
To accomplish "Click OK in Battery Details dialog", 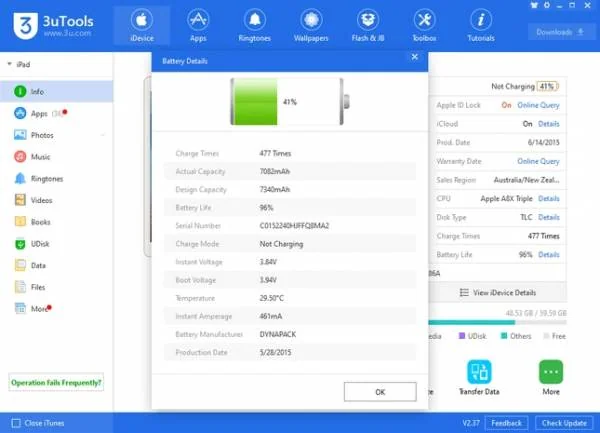I will tap(380, 392).
